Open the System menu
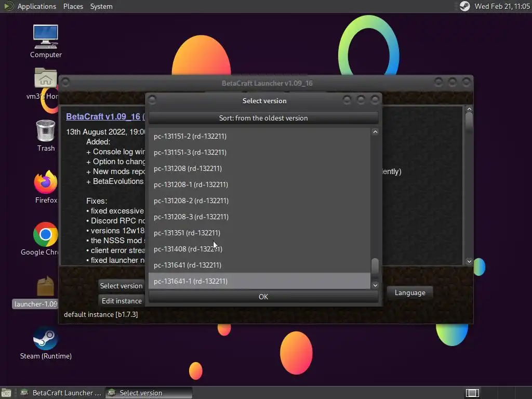532x399 pixels. (101, 6)
